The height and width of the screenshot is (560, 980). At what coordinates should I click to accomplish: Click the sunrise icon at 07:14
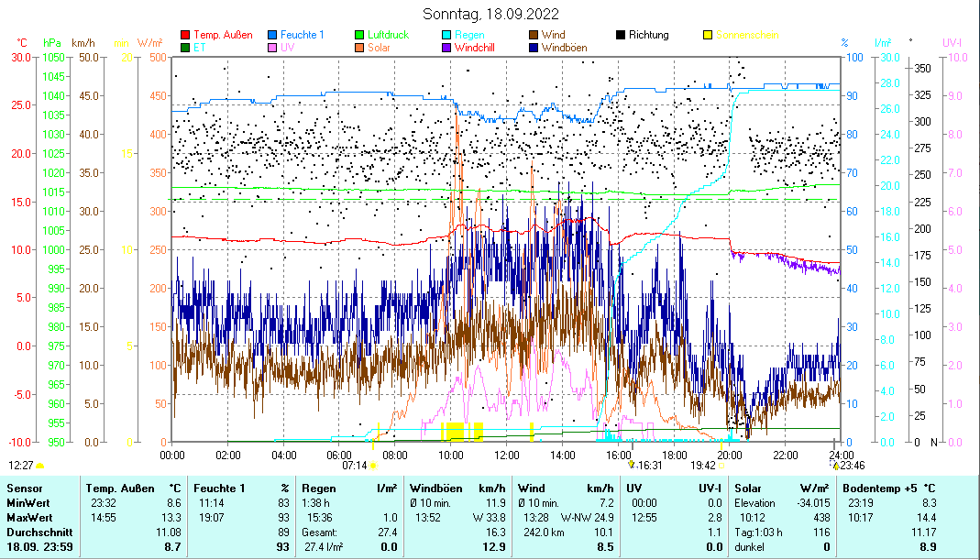pos(373,466)
